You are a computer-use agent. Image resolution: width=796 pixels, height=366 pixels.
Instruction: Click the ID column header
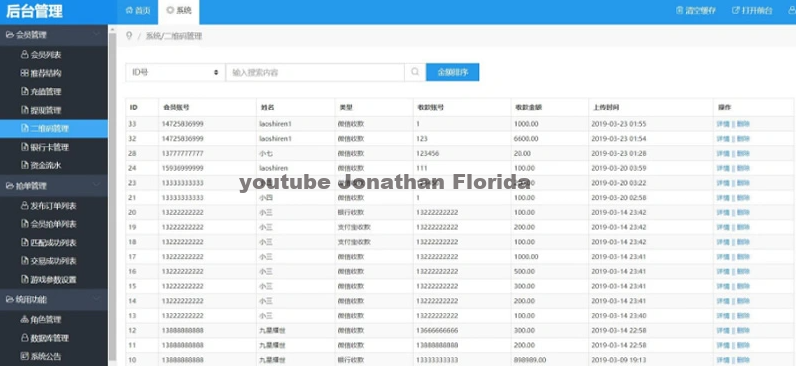[x=134, y=108]
